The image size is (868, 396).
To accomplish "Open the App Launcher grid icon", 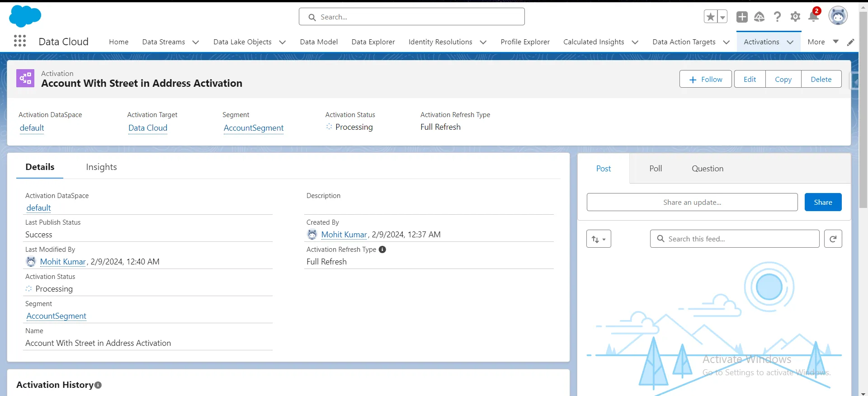I will [x=19, y=41].
